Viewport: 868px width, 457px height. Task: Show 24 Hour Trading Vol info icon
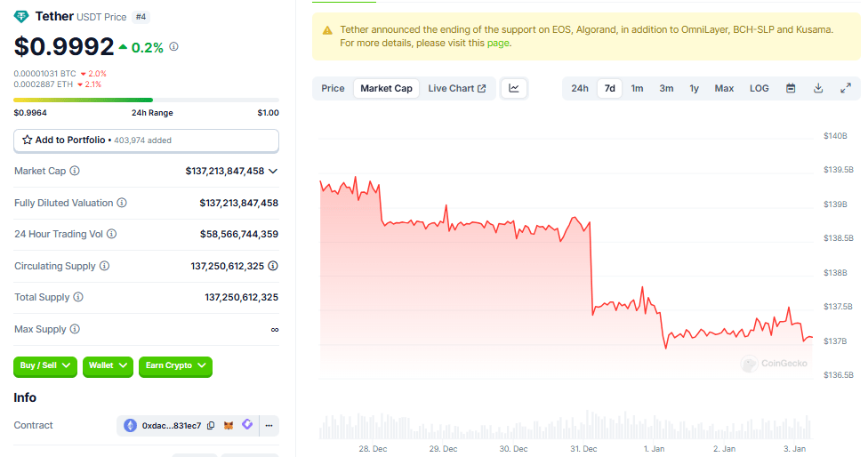tap(112, 234)
